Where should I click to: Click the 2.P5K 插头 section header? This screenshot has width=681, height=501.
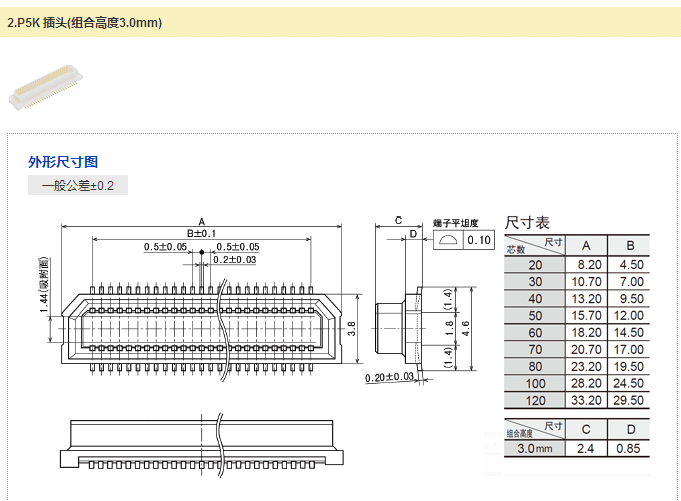coord(85,22)
